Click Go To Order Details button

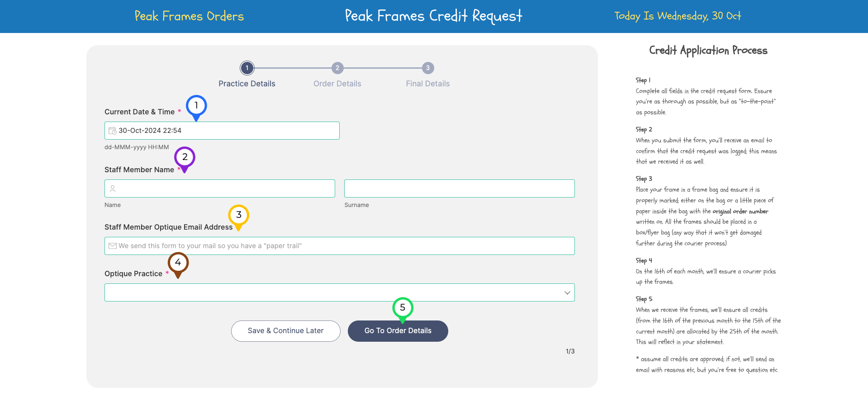[x=398, y=331]
